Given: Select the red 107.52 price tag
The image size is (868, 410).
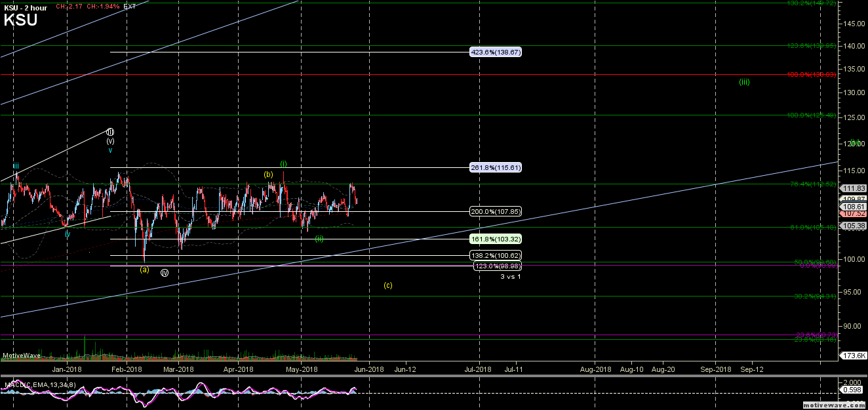Looking at the screenshot, I should click(854, 213).
